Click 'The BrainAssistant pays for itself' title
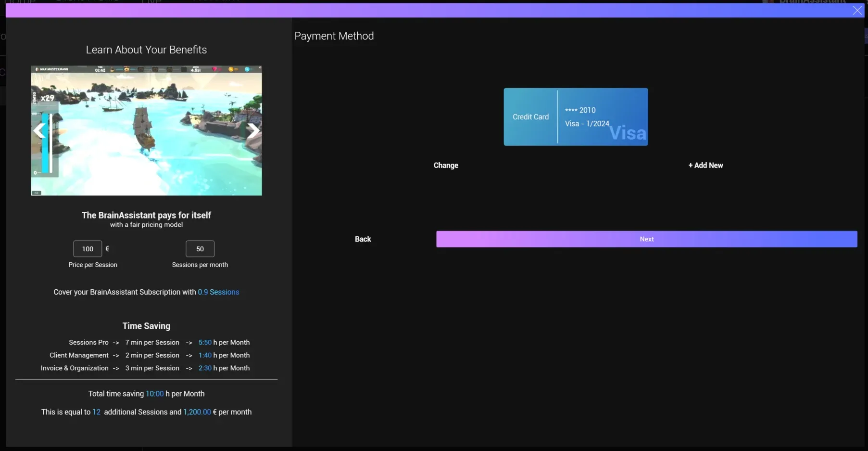The image size is (868, 451). [x=146, y=215]
